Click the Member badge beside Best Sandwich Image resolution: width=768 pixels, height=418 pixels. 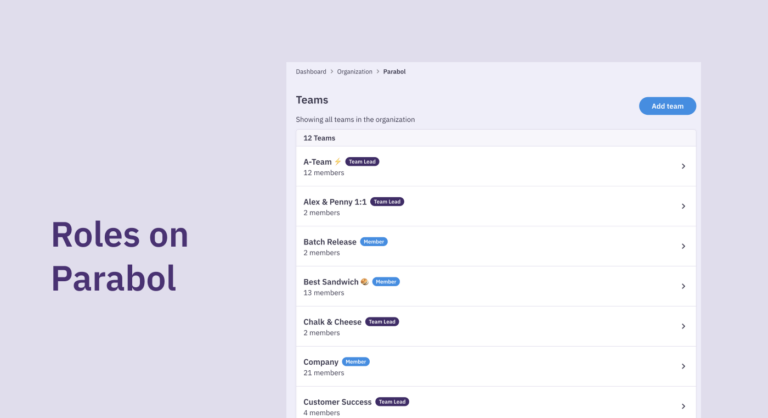click(386, 282)
